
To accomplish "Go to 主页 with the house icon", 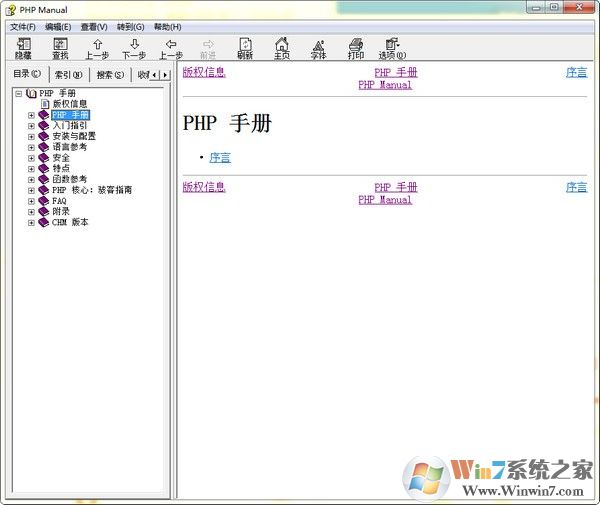I will 282,49.
